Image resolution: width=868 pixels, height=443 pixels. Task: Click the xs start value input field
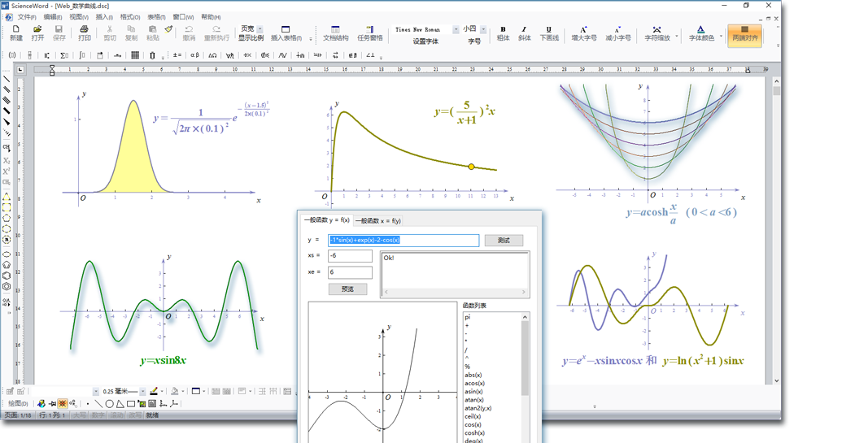(350, 256)
